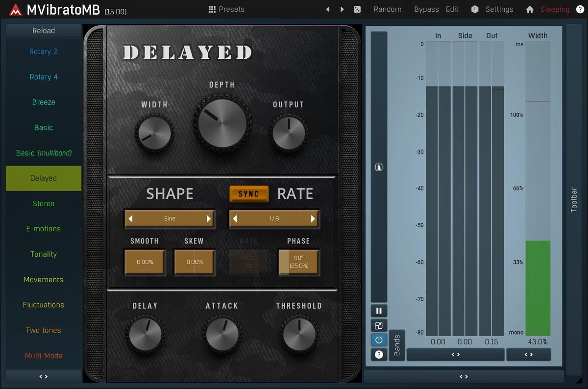Open the Presets menu
The width and height of the screenshot is (588, 389).
[226, 9]
